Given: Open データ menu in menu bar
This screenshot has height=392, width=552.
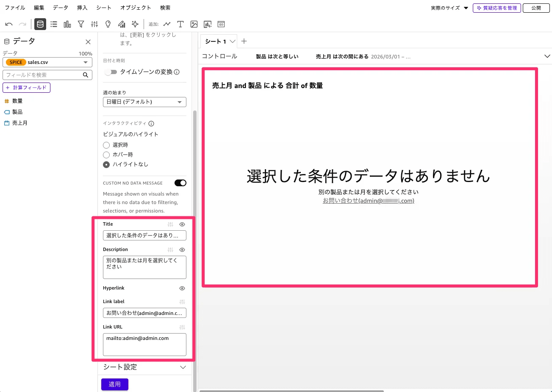Looking at the screenshot, I should 61,8.
